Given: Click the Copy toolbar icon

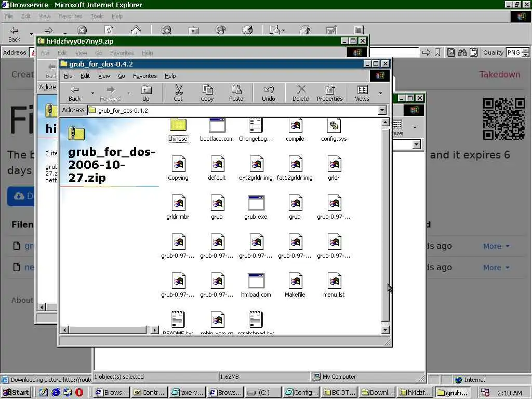Looking at the screenshot, I should coord(207,94).
